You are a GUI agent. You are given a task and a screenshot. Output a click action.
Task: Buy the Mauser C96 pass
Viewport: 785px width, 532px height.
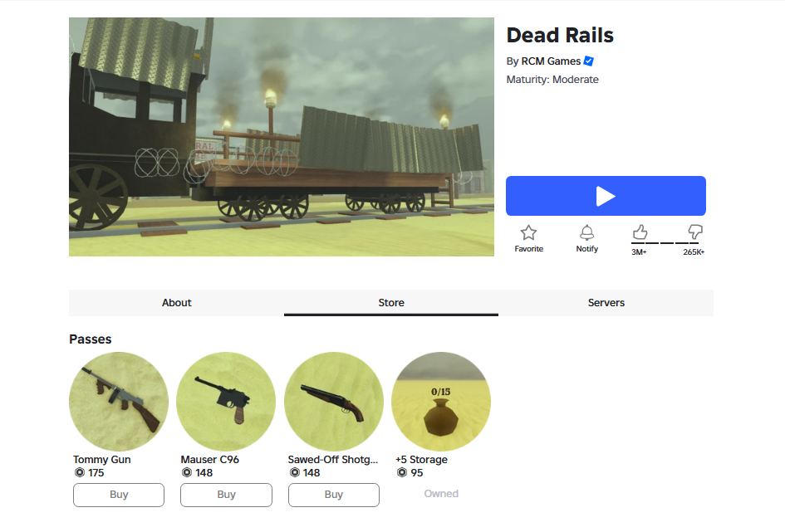226,495
